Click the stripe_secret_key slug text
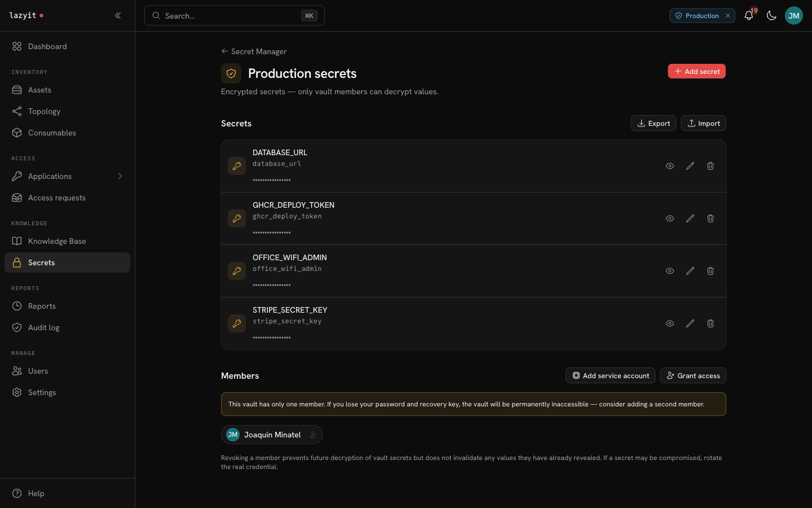Screen dimensions: 812x508 [287, 321]
